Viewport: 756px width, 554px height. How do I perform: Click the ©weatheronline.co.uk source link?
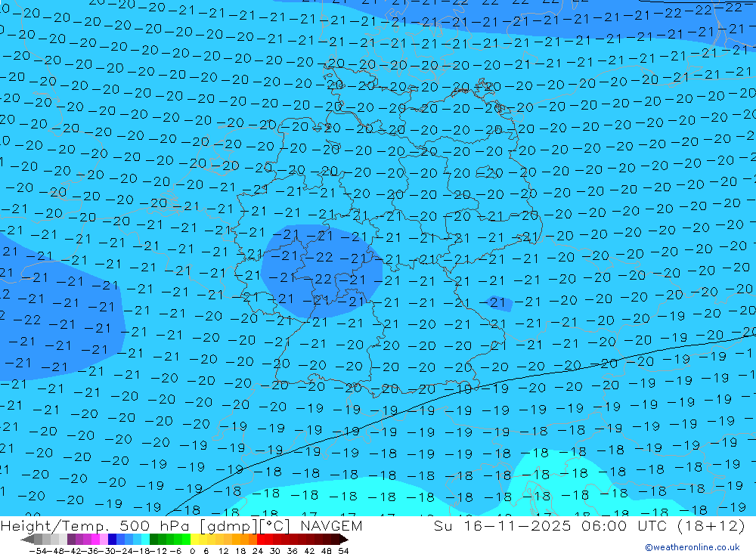coord(692,547)
